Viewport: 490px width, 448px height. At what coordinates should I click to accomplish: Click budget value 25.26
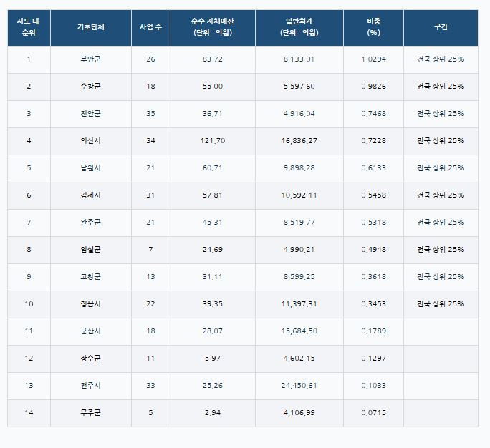[x=213, y=385]
